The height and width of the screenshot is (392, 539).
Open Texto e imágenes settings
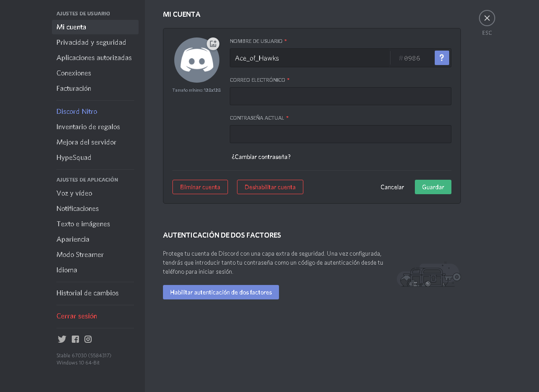click(95, 224)
